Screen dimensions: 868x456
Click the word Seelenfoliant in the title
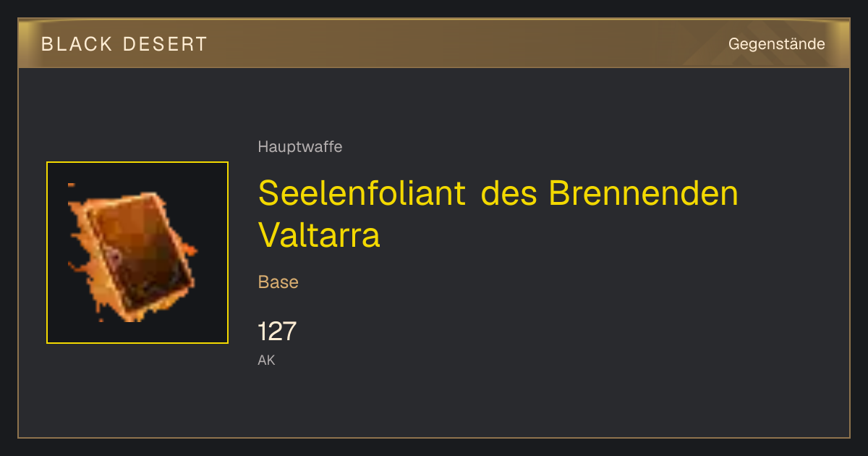[362, 193]
